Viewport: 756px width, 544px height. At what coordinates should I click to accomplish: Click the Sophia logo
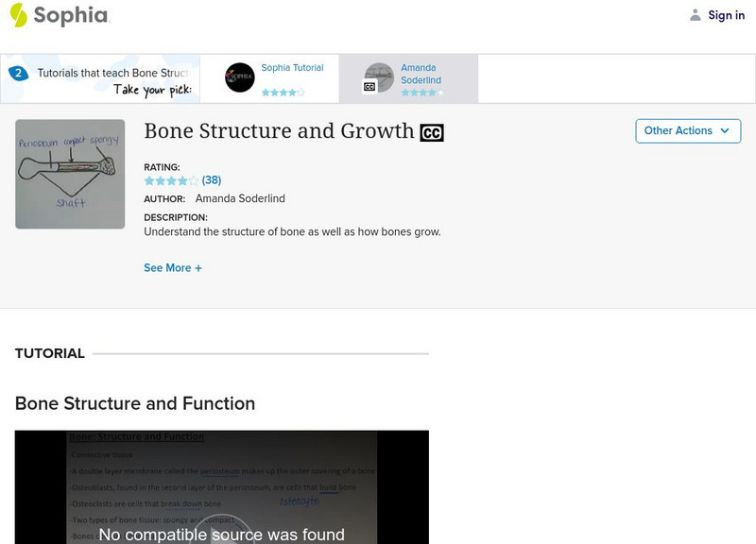pyautogui.click(x=59, y=15)
